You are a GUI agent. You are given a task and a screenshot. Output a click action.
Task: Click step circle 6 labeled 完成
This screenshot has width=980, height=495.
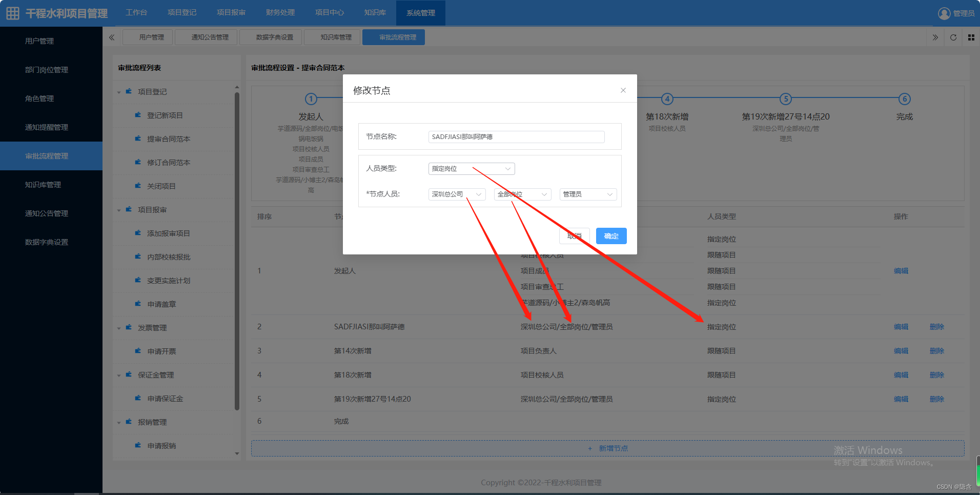coord(905,99)
